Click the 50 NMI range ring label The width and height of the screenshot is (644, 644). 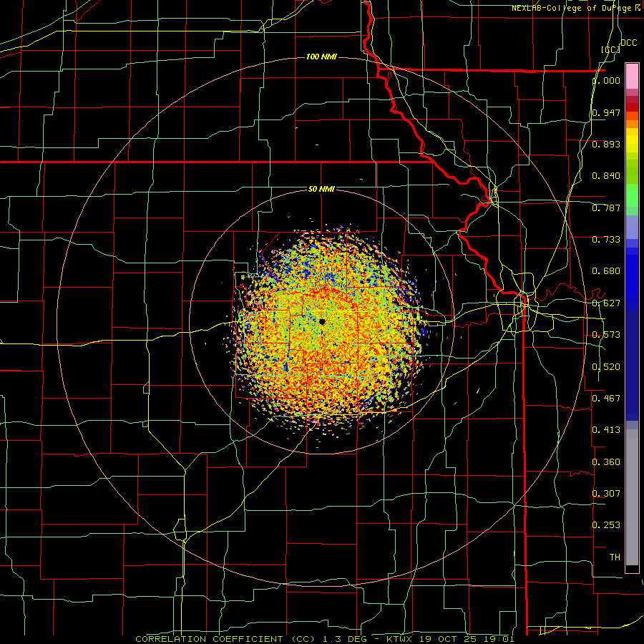coord(321,189)
